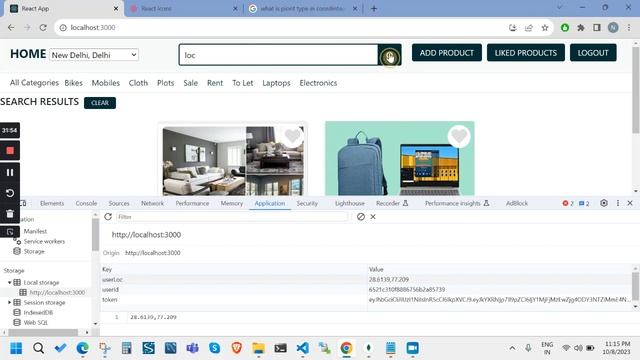
Task: View LIKED PRODUCTS
Action: [x=526, y=53]
